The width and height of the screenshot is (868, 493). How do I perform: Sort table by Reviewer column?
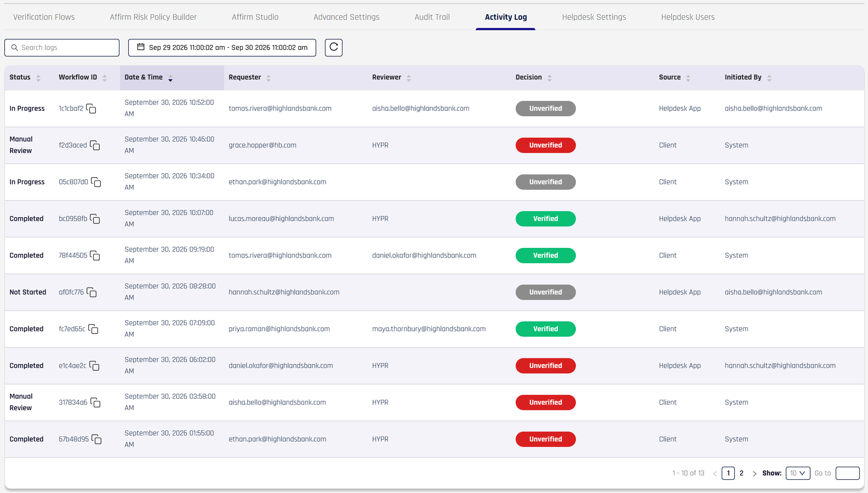pos(409,78)
